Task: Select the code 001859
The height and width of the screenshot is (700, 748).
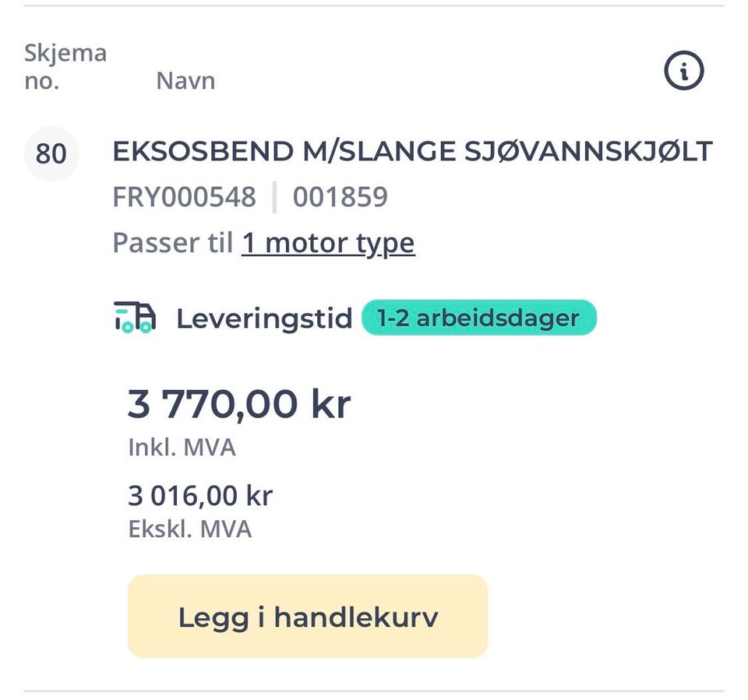Action: pos(340,198)
